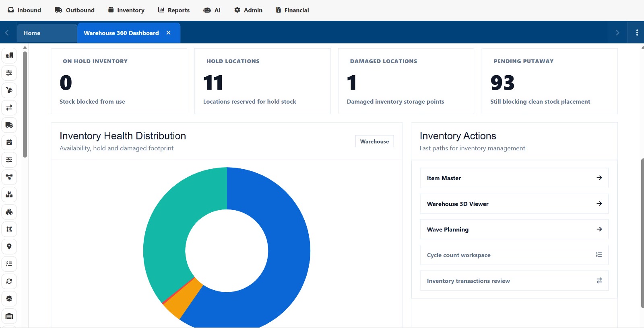Click the On Hold Inventory card
The image size is (644, 328).
[119, 81]
